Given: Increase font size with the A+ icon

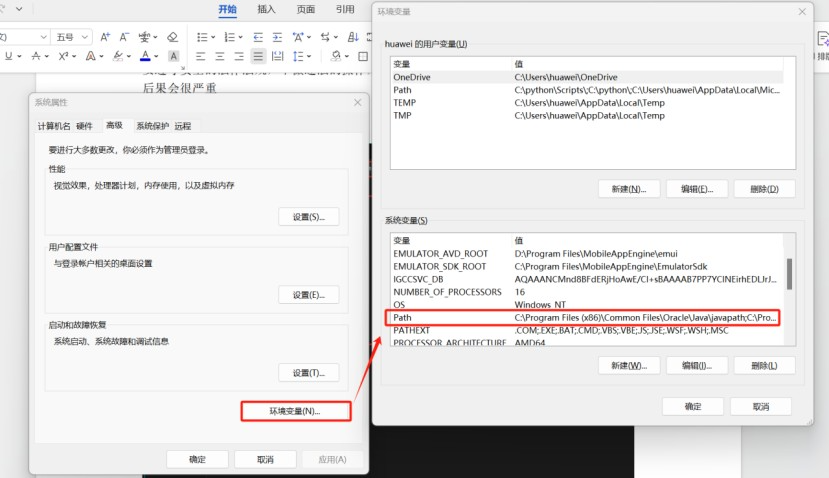Looking at the screenshot, I should (105, 37).
